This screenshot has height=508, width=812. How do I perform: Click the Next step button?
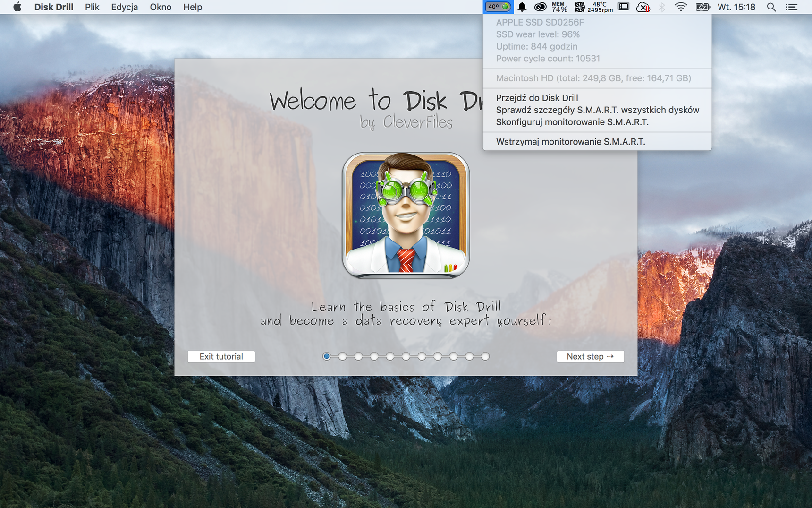click(x=590, y=356)
